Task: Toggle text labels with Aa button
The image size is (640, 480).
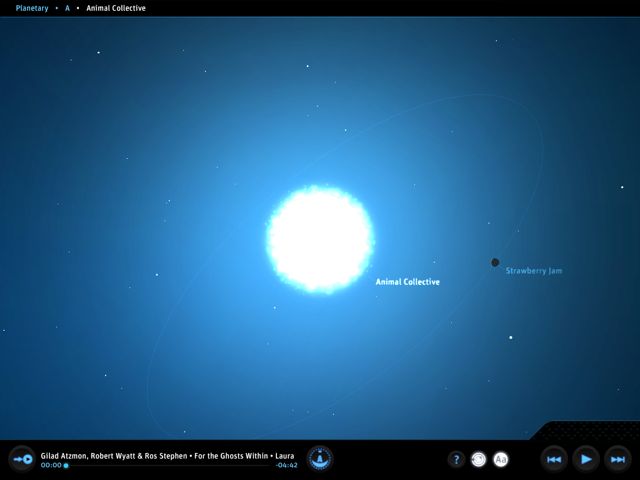Action: click(x=501, y=460)
